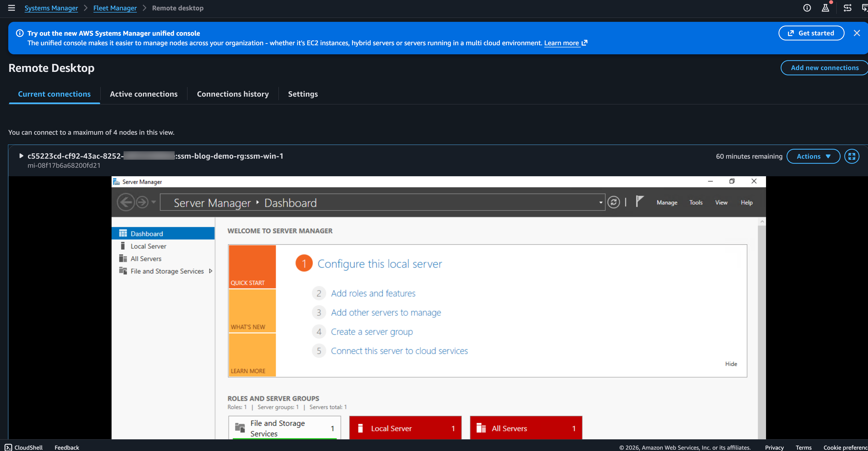This screenshot has width=868, height=451.
Task: Open the navigation history dropdown arrow
Action: click(x=154, y=202)
